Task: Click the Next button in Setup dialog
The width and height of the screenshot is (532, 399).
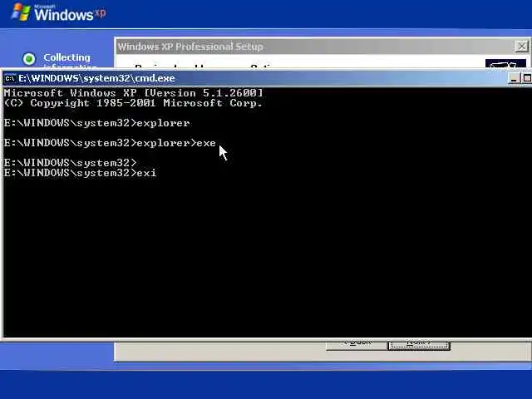Action: click(419, 345)
